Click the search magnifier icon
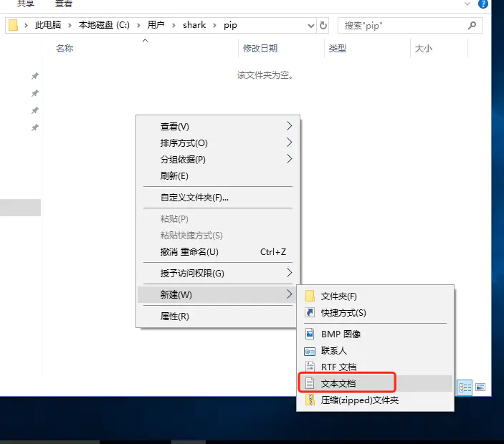Viewport: 504px width, 444px height. [x=472, y=25]
